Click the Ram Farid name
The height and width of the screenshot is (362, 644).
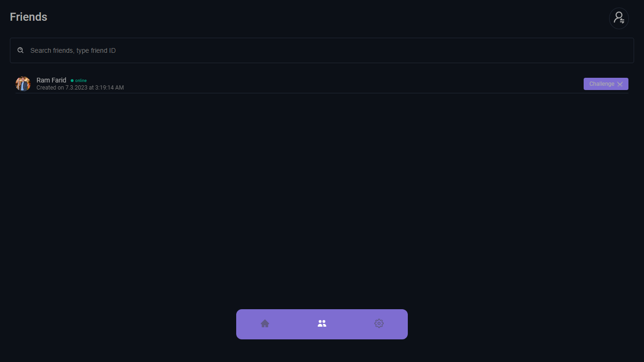pyautogui.click(x=51, y=80)
